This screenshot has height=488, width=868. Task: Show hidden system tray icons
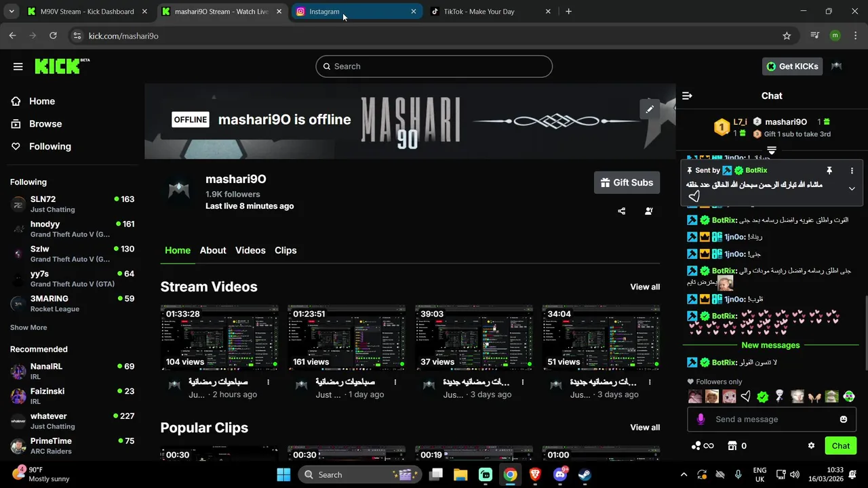(684, 474)
